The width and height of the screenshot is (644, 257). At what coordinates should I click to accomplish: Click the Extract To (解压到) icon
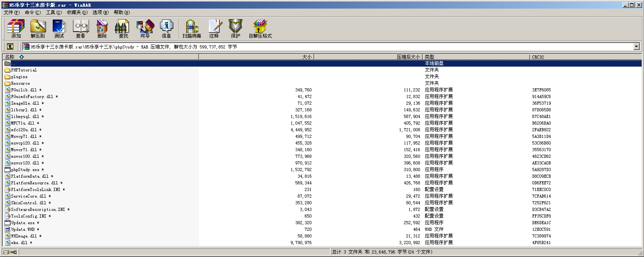[38, 29]
